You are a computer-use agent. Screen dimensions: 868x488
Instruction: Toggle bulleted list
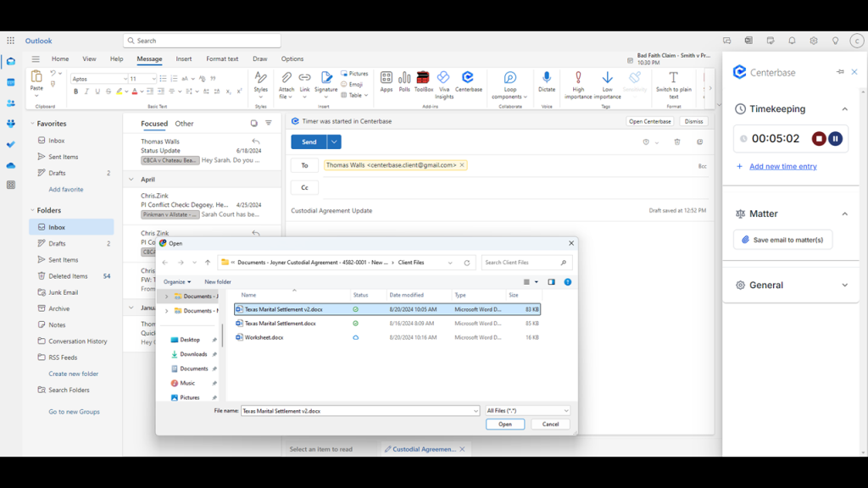[x=163, y=79]
